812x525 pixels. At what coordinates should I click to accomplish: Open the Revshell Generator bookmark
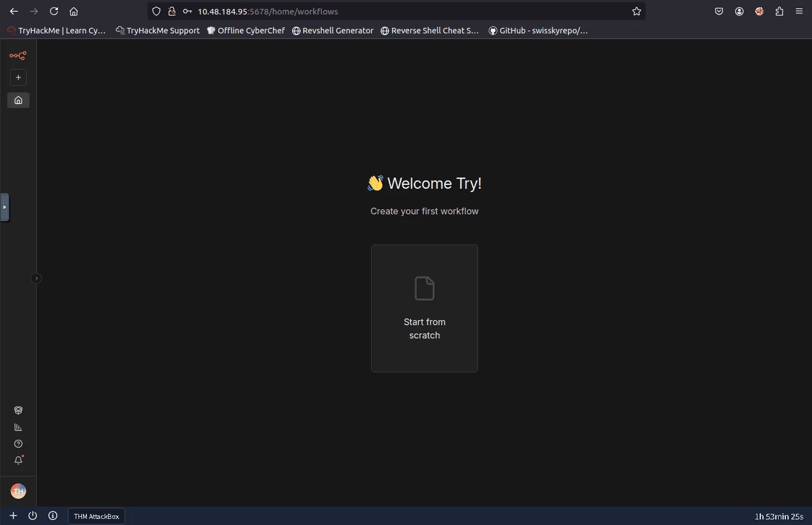pos(332,31)
